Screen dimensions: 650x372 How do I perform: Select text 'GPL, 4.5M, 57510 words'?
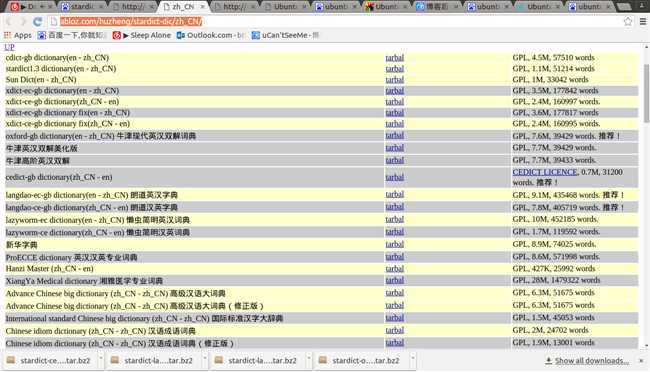tap(553, 58)
